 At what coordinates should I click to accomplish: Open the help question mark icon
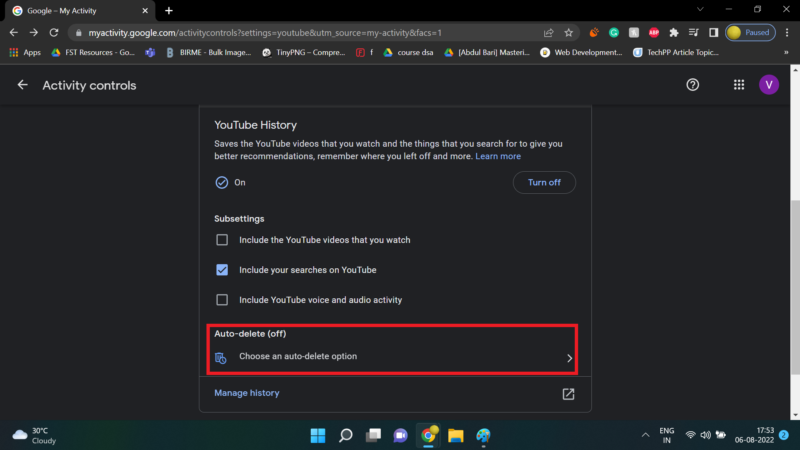pos(692,85)
